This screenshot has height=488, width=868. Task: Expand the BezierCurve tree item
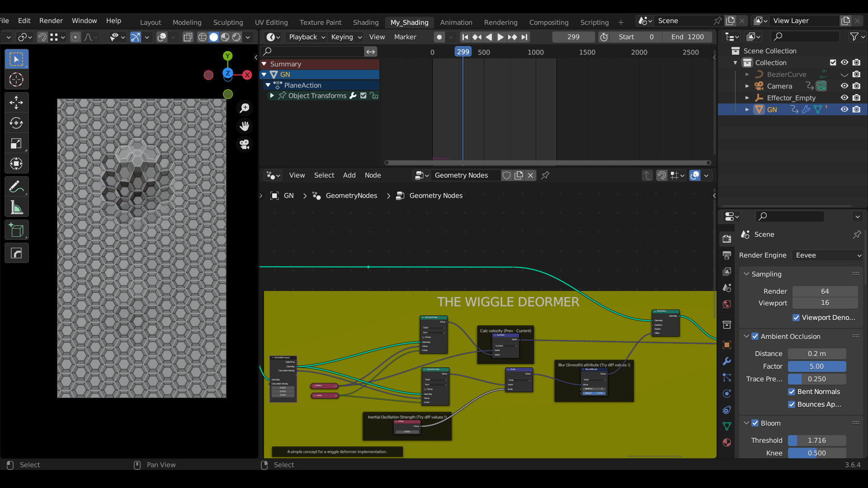[747, 75]
